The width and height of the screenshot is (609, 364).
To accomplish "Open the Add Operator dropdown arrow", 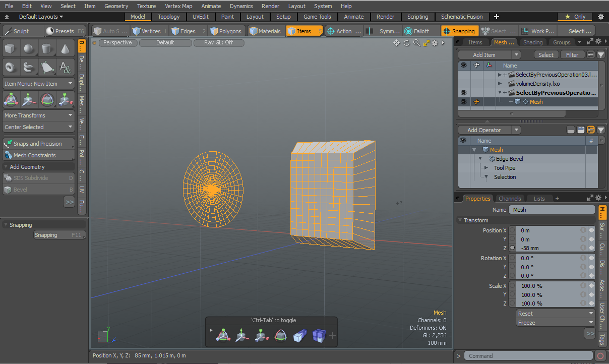I will 516,130.
